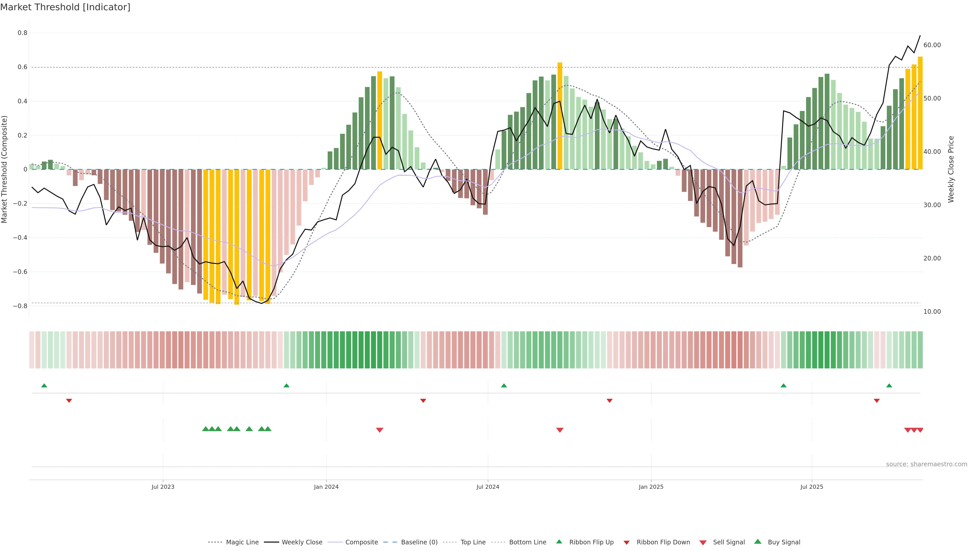Click the first green ribbon flip up marker
This screenshot has width=980, height=551.
44,386
